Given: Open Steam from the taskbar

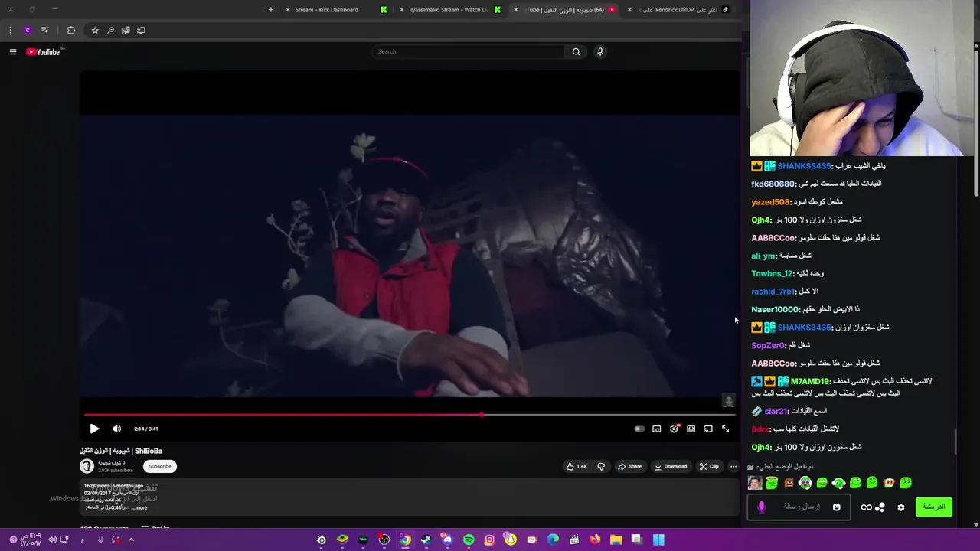Looking at the screenshot, I should click(426, 540).
